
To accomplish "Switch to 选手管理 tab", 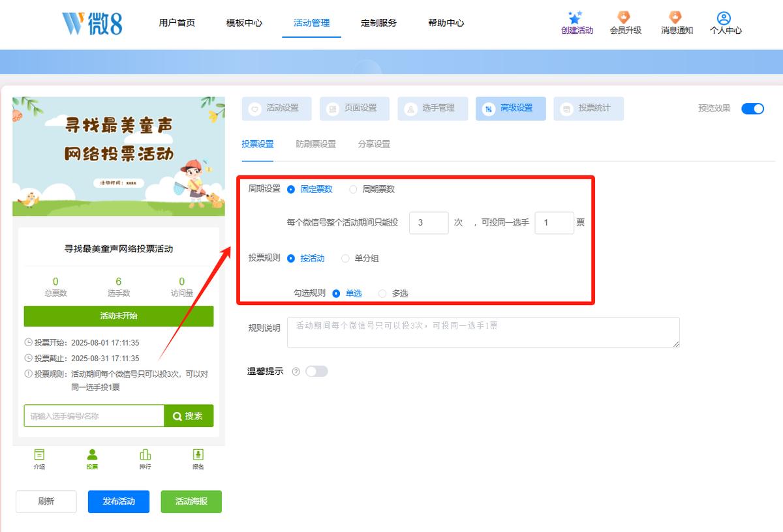I will point(433,109).
